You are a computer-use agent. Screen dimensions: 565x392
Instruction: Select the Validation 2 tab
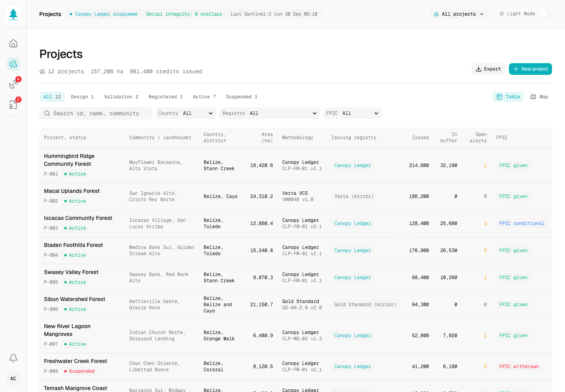(121, 97)
